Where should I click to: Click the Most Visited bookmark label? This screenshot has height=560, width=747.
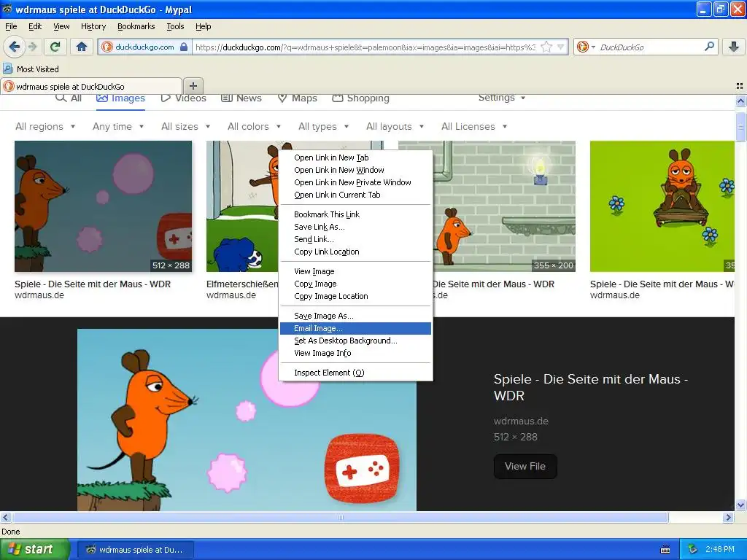coord(38,69)
